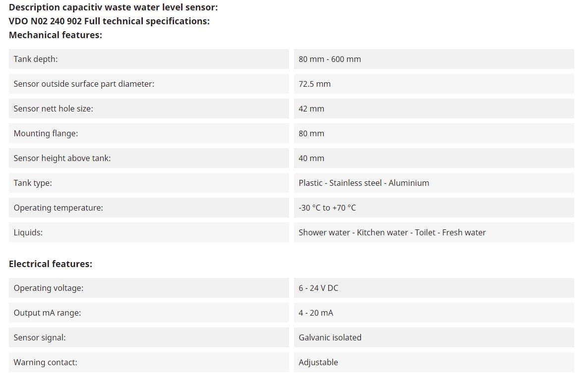Click the 'Mounting flange:' label
588x385 pixels.
tap(46, 133)
